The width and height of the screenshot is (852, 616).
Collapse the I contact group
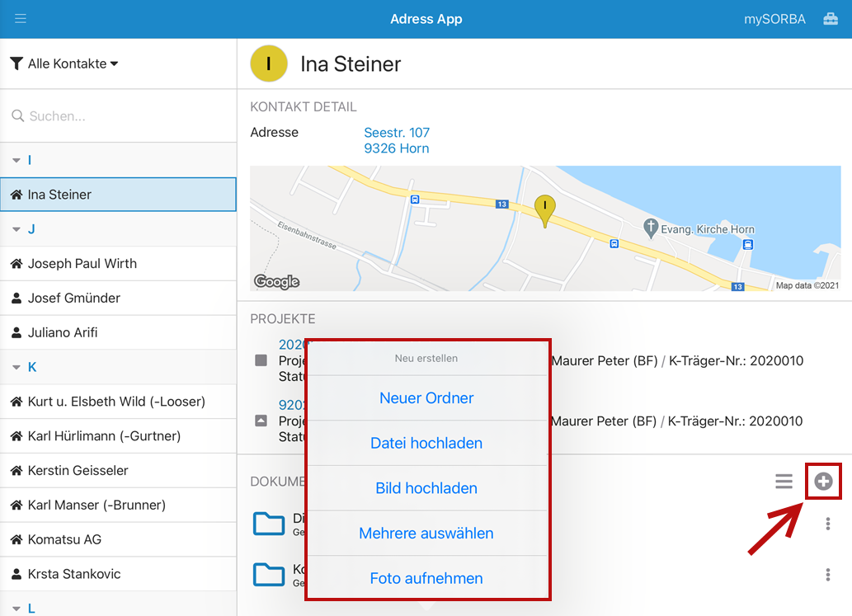(x=16, y=160)
